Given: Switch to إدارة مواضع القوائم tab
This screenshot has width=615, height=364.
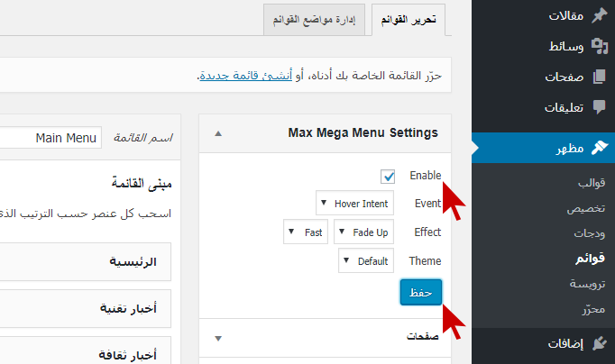Looking at the screenshot, I should [x=314, y=20].
